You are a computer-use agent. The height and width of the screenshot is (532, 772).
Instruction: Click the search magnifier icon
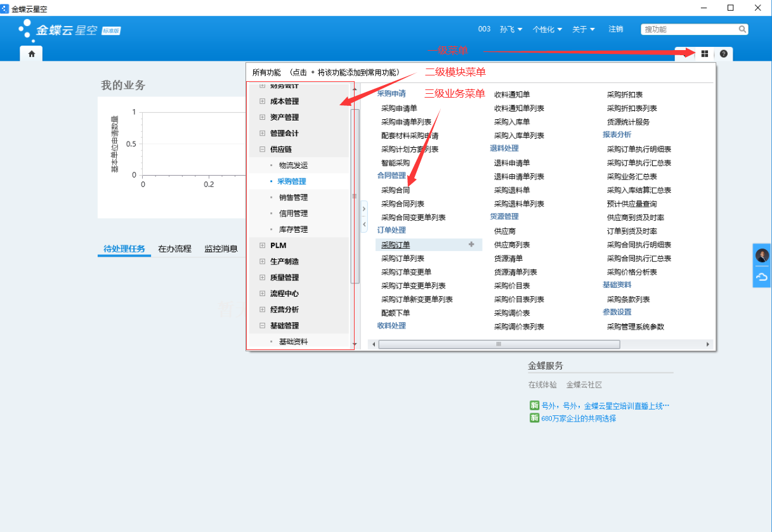742,29
